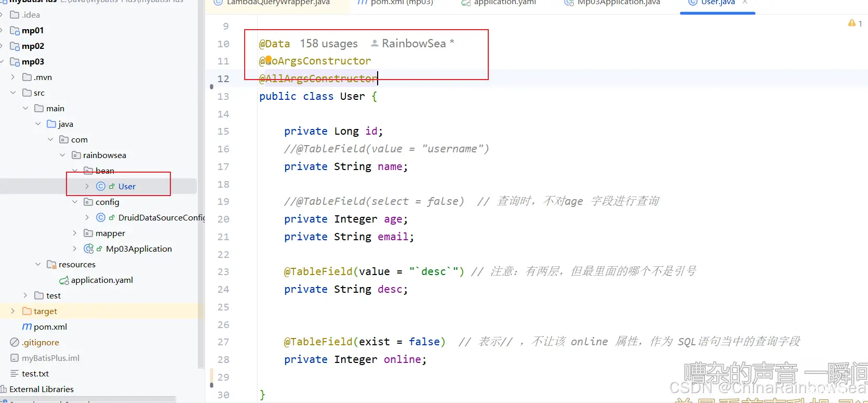Image resolution: width=868 pixels, height=403 pixels.
Task: Click the .gitignore file icon
Action: [15, 342]
